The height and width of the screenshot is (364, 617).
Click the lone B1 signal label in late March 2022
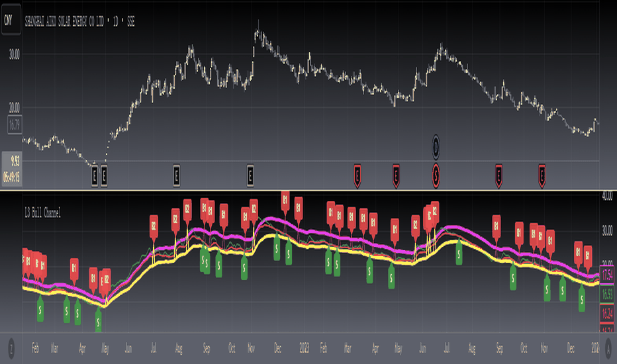pos(74,269)
